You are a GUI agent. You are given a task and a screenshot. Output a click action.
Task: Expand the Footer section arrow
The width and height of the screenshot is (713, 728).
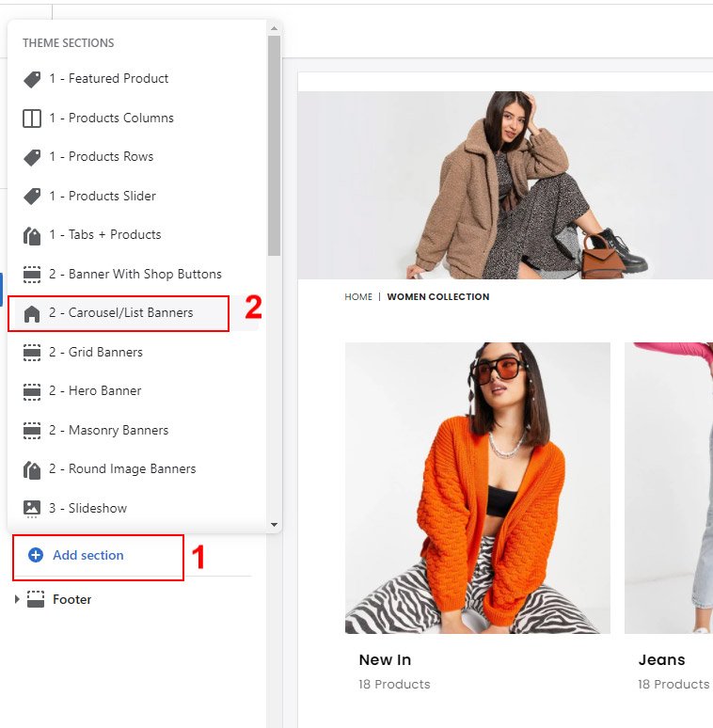coord(17,599)
